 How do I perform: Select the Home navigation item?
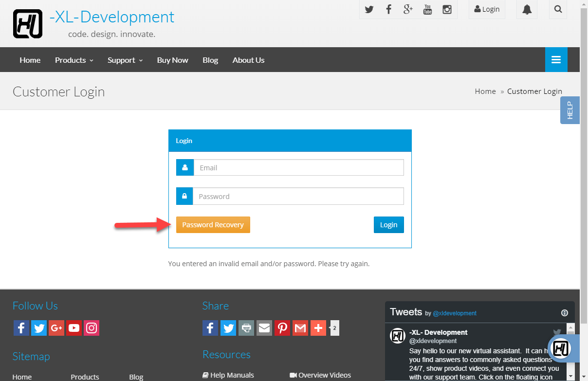pos(30,59)
